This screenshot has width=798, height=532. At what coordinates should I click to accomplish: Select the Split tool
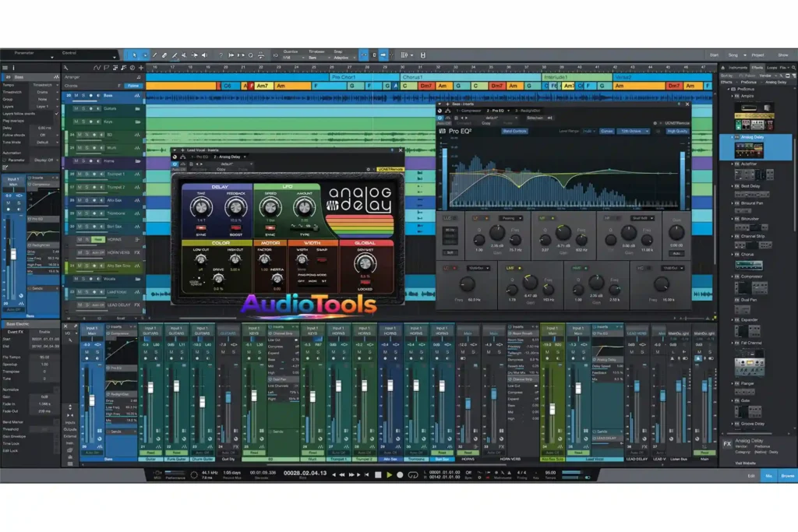(x=154, y=55)
